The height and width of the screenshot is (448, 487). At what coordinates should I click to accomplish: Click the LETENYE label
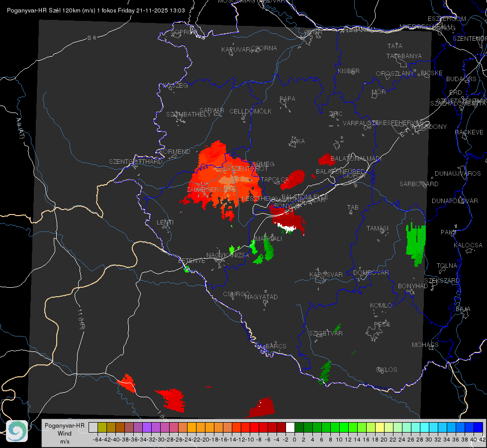pyautogui.click(x=192, y=261)
